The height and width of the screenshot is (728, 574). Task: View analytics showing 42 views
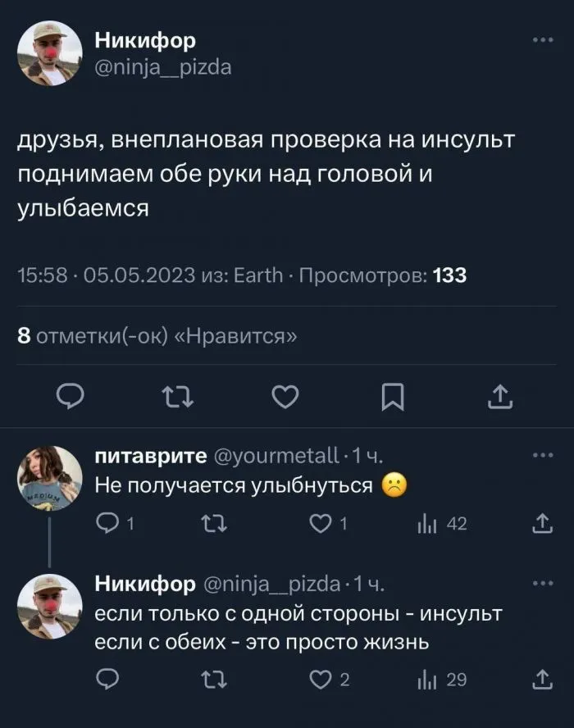click(x=441, y=524)
